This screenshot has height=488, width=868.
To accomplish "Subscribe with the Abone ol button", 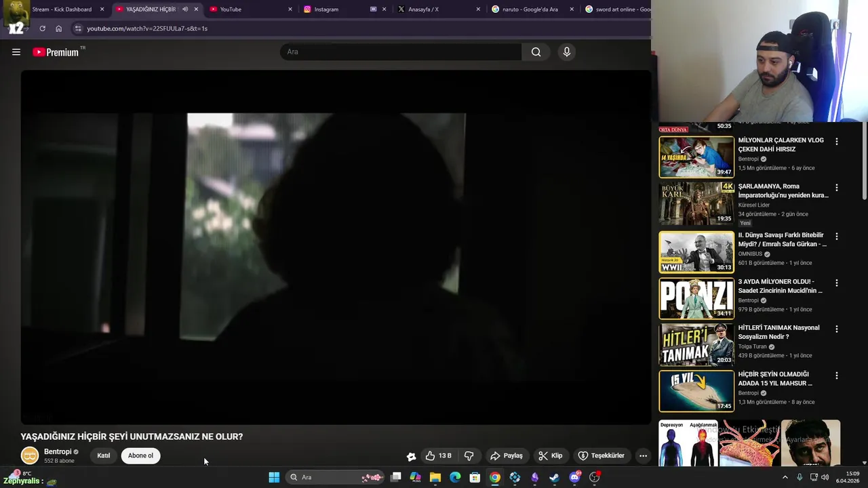I will pyautogui.click(x=140, y=455).
